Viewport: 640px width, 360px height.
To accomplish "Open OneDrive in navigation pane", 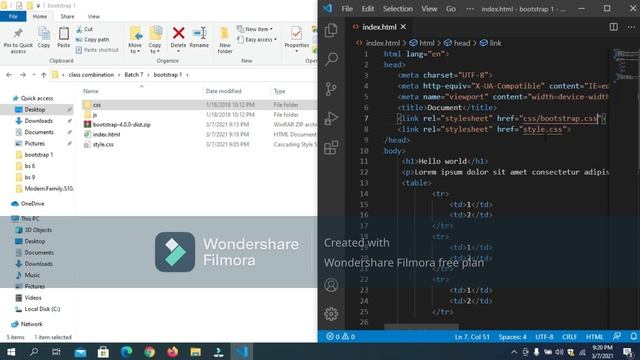I will pyautogui.click(x=32, y=203).
